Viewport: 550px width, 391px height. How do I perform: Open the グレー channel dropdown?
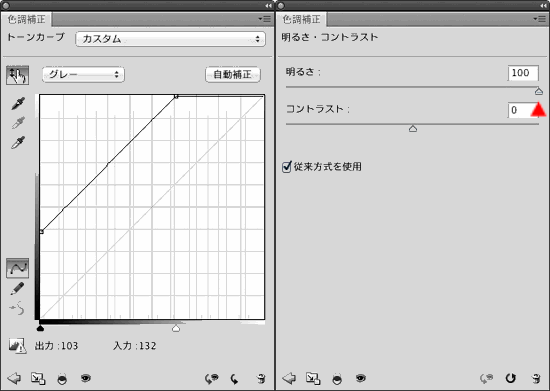83,74
